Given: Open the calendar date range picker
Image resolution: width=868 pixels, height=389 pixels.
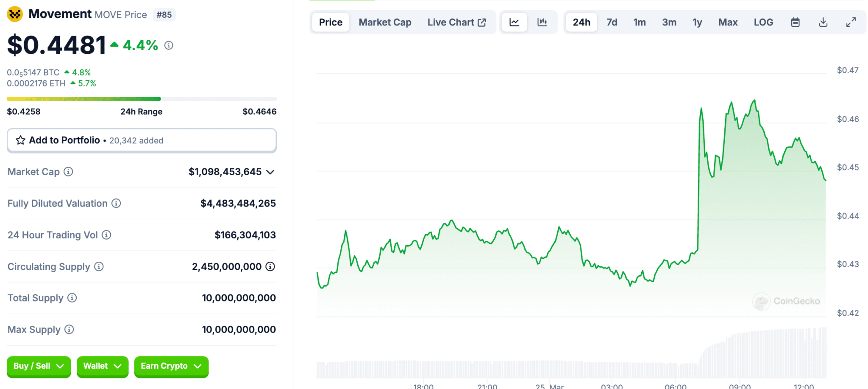Looking at the screenshot, I should pyautogui.click(x=796, y=22).
